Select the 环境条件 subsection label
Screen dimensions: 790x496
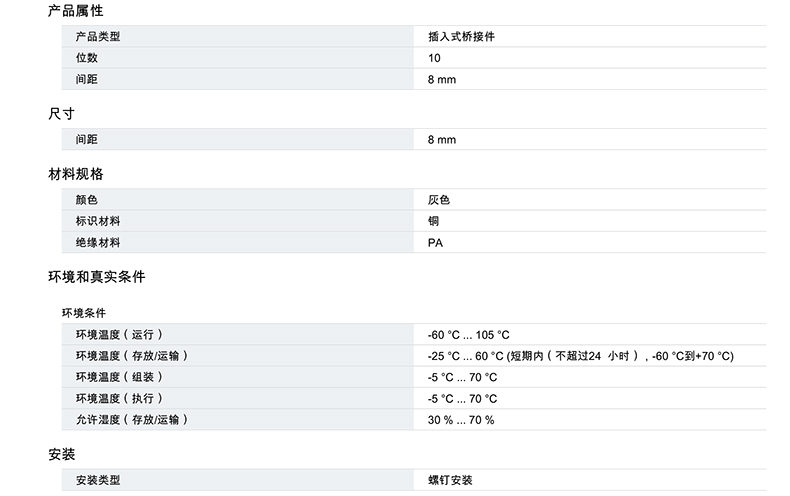pos(84,313)
